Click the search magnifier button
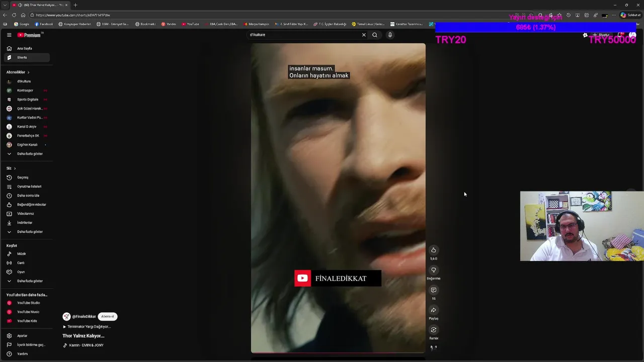The height and width of the screenshot is (362, 644). [x=374, y=35]
